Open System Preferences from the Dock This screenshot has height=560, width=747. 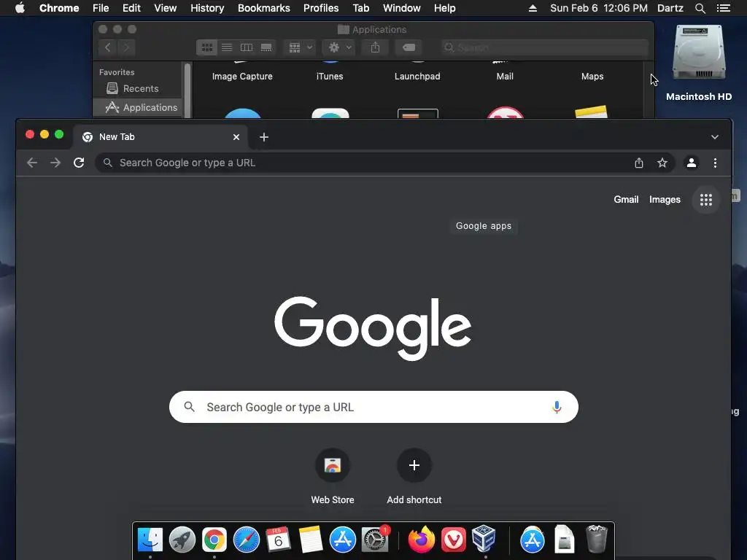pos(375,540)
